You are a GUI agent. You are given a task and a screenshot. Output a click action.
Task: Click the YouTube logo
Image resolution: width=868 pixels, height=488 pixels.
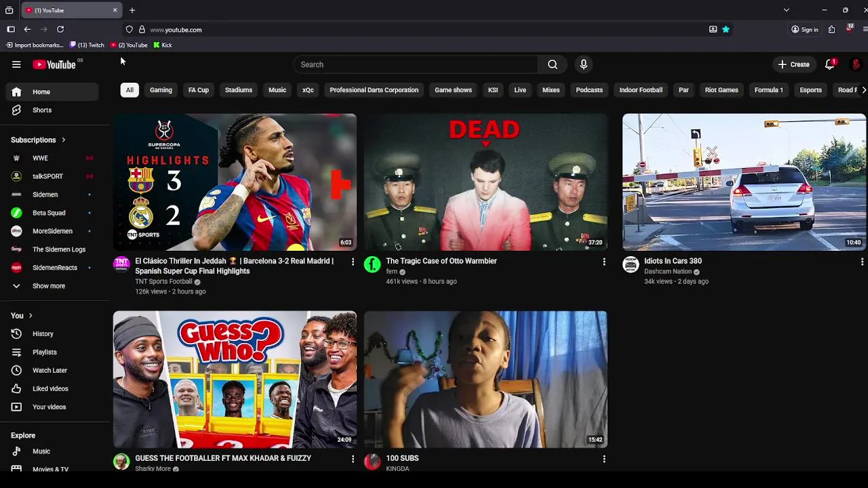point(54,64)
